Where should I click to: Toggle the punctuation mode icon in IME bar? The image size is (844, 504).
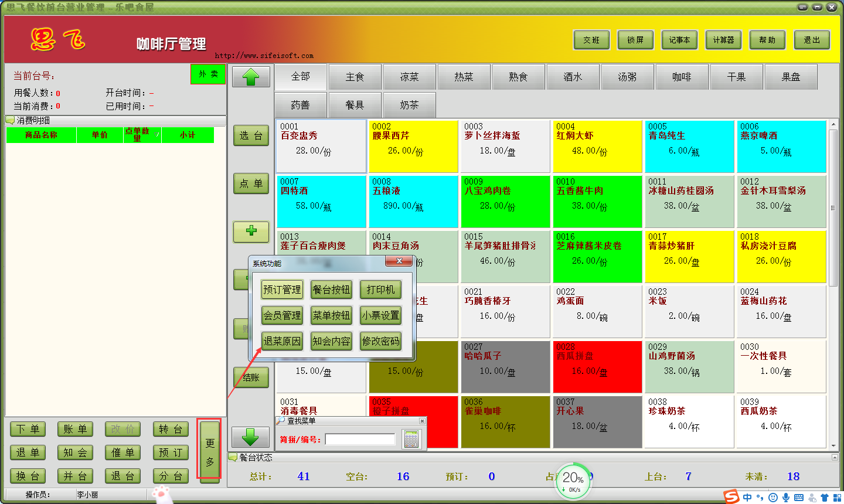pos(760,498)
